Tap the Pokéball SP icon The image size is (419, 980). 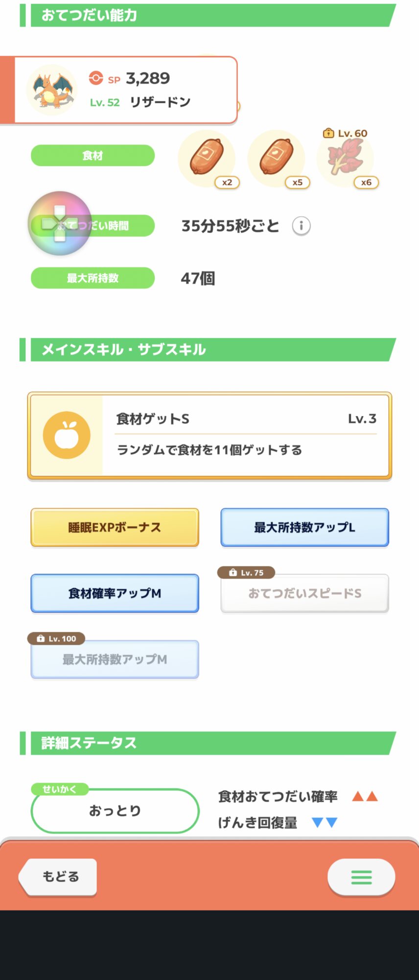point(96,78)
